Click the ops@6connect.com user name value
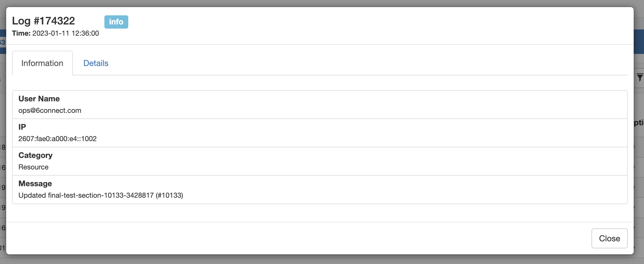Image resolution: width=644 pixels, height=264 pixels. [50, 110]
